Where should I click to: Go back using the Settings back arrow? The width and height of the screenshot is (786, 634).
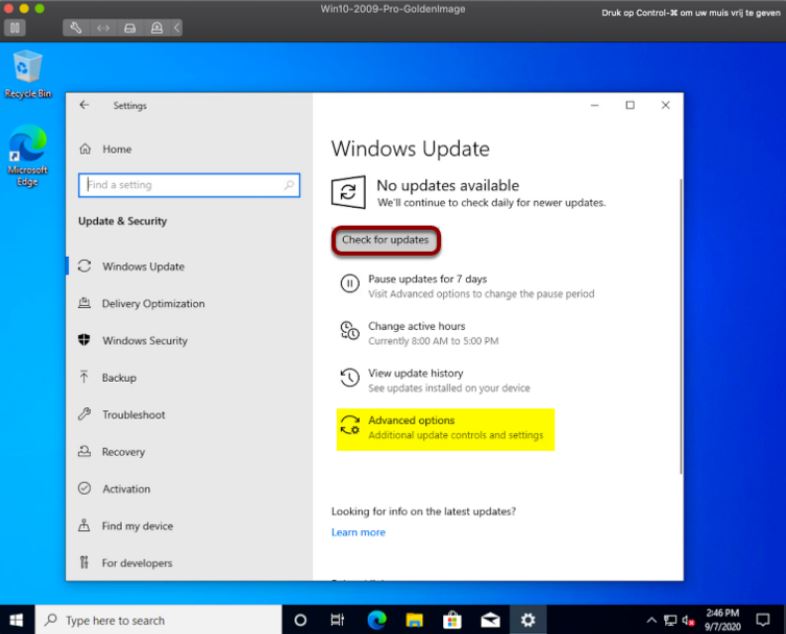click(x=84, y=105)
